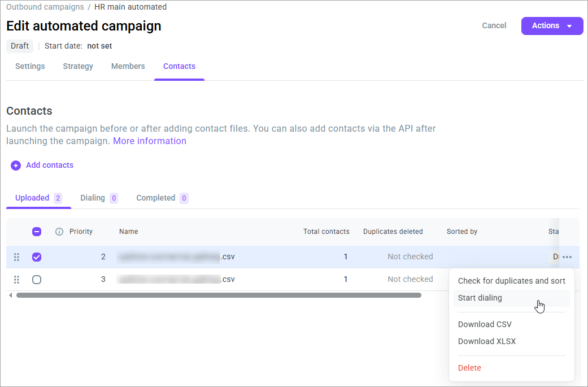Screen dimensions: 588x387
Task: Show the Uploaded contact files tab
Action: click(38, 198)
